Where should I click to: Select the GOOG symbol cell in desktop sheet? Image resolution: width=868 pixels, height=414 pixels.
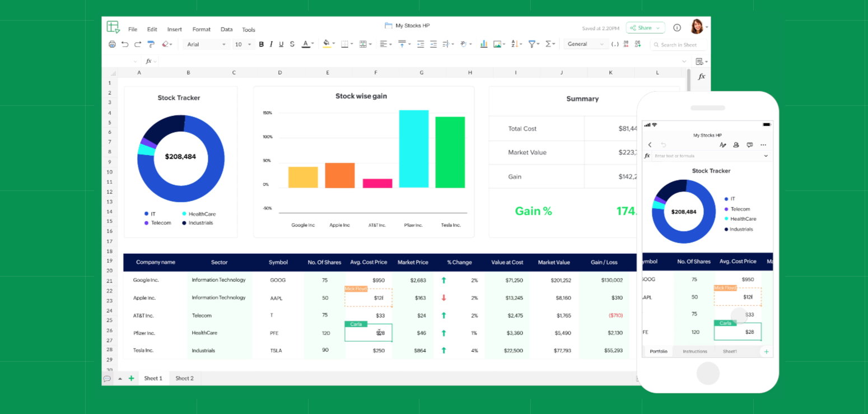tap(278, 280)
